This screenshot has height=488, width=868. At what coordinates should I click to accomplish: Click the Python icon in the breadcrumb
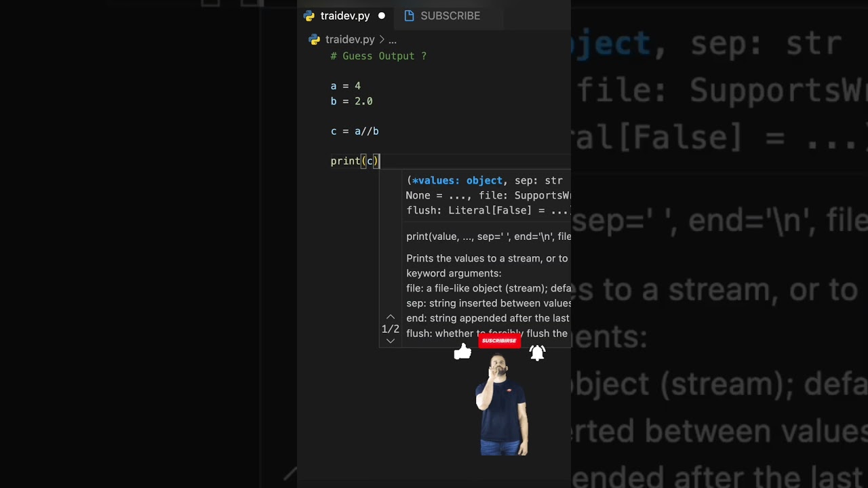pos(314,39)
